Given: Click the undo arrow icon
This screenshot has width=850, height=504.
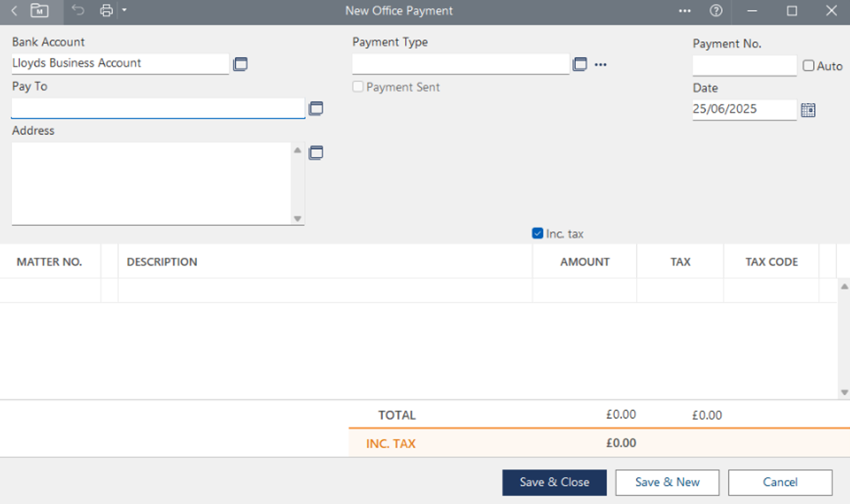Looking at the screenshot, I should 78,11.
